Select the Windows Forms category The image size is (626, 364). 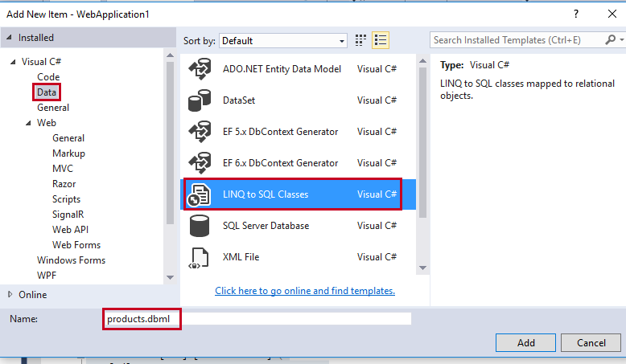pyautogui.click(x=71, y=260)
